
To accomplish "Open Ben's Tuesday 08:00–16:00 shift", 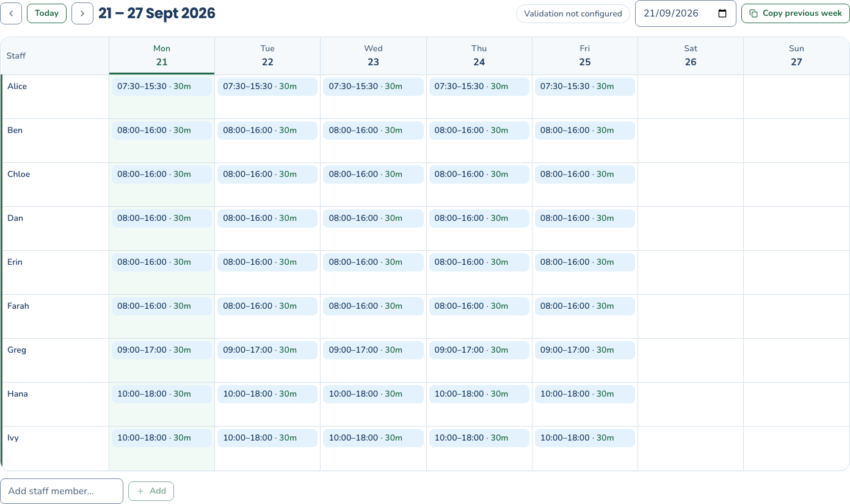I will pos(267,131).
